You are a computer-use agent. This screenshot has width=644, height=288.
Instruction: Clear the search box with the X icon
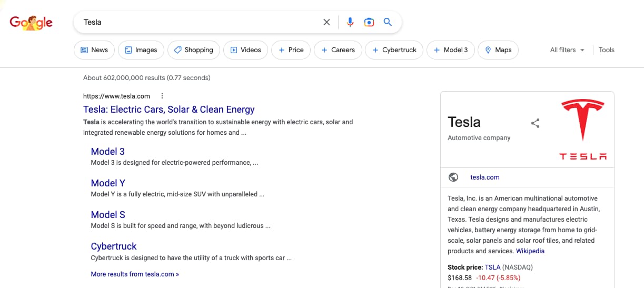tap(326, 22)
